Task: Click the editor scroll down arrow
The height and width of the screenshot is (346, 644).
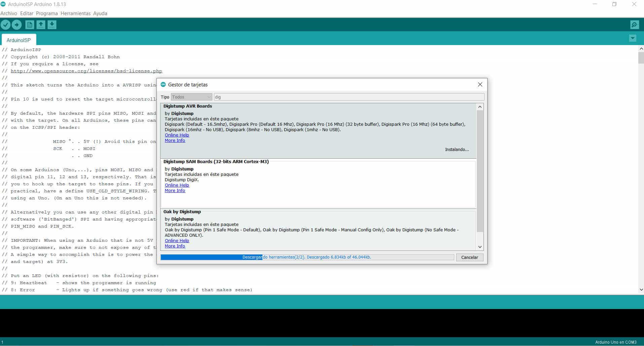Action: tap(641, 290)
